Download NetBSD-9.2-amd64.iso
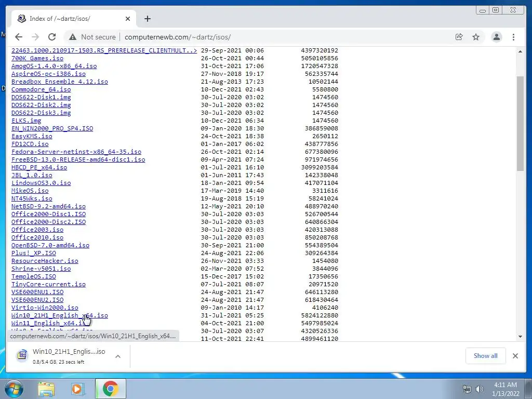This screenshot has width=532, height=399. pos(48,207)
